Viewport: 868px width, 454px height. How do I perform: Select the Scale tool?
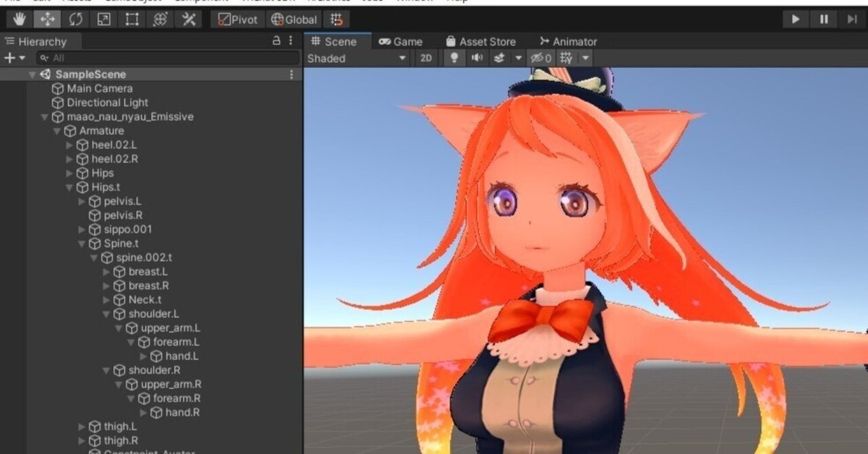click(x=103, y=20)
